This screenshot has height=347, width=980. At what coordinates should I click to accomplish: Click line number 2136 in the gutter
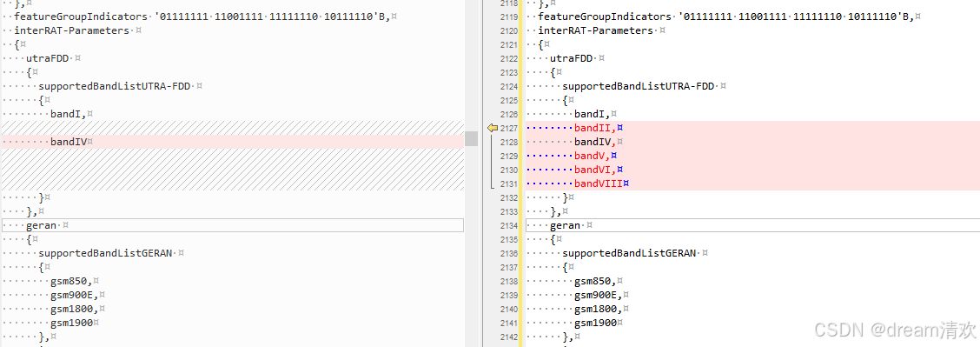pos(510,253)
